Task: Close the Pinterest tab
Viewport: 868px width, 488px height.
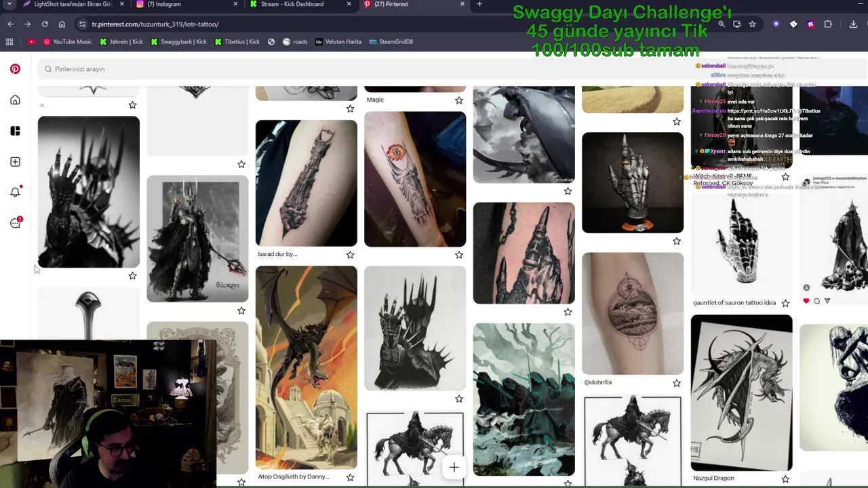Action: click(x=462, y=4)
